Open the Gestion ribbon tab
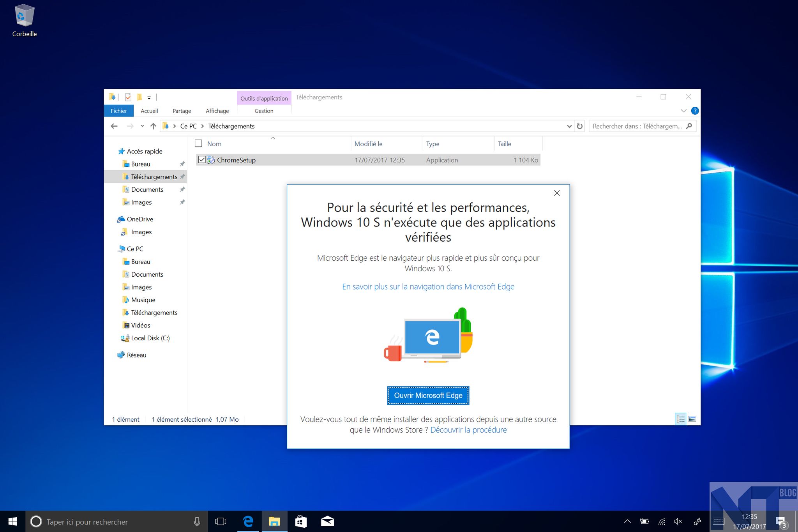 [264, 111]
